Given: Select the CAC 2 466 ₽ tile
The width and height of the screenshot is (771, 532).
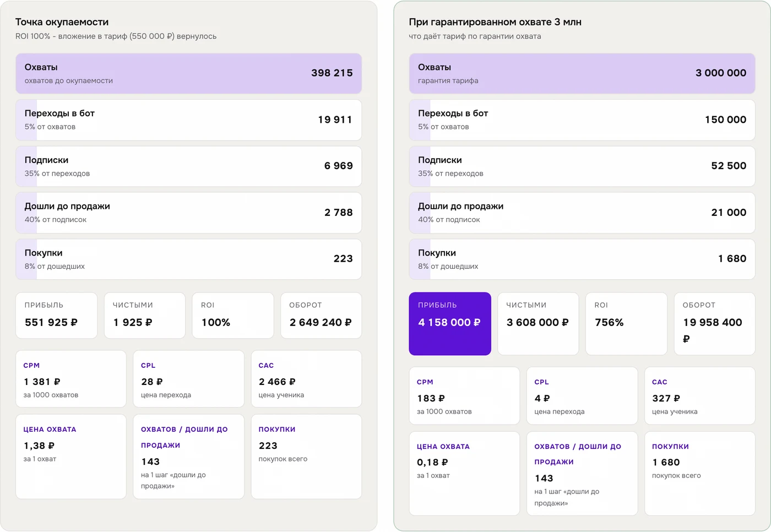Looking at the screenshot, I should [x=306, y=379].
